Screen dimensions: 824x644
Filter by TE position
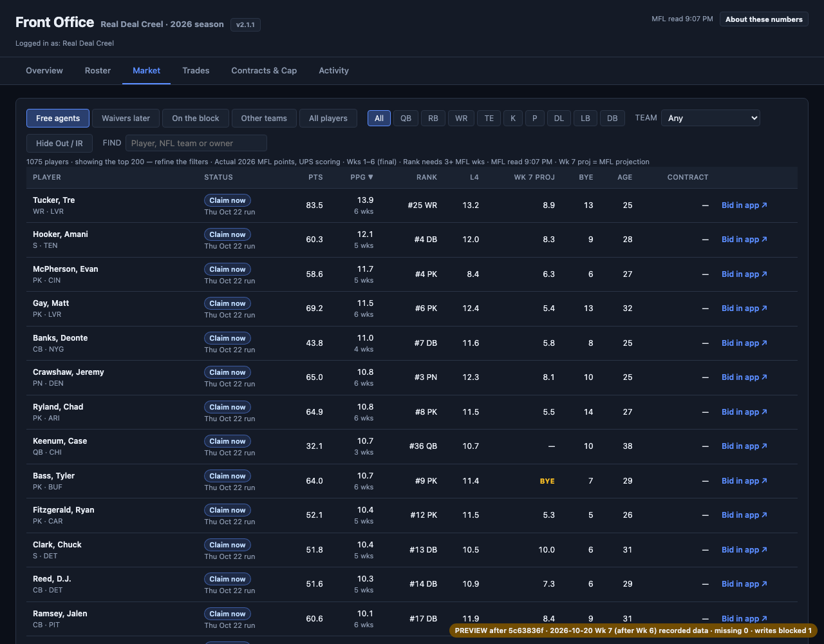coord(489,118)
